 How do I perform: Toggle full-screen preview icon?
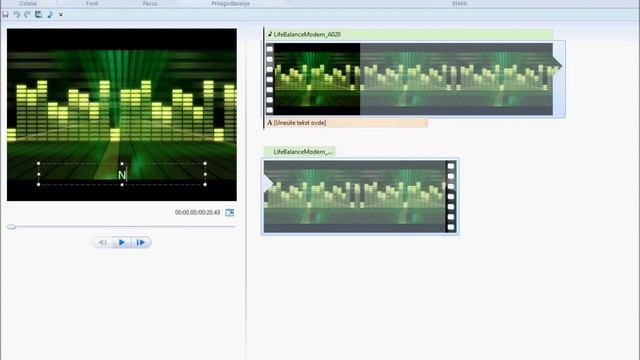click(230, 213)
